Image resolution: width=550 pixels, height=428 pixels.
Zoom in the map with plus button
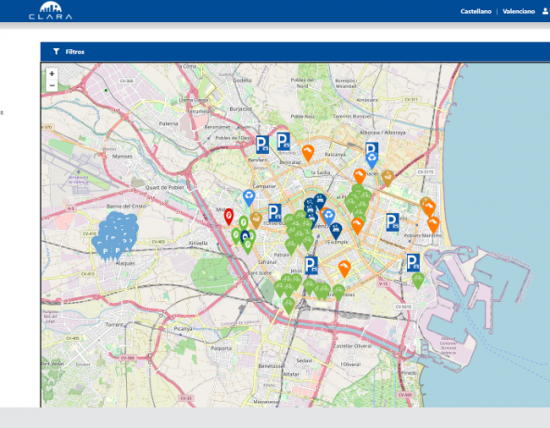(x=52, y=74)
